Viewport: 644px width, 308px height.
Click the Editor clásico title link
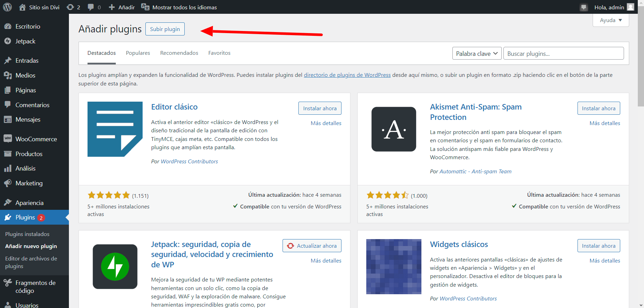click(174, 107)
